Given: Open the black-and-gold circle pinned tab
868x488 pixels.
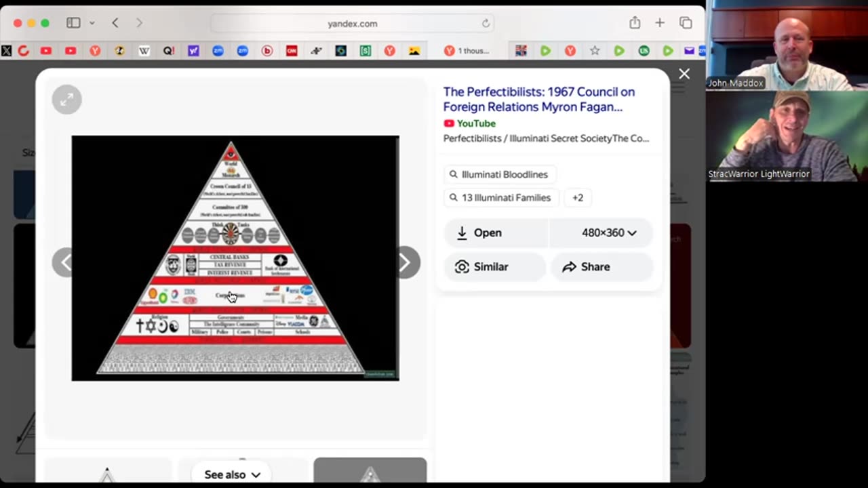Looking at the screenshot, I should point(119,51).
